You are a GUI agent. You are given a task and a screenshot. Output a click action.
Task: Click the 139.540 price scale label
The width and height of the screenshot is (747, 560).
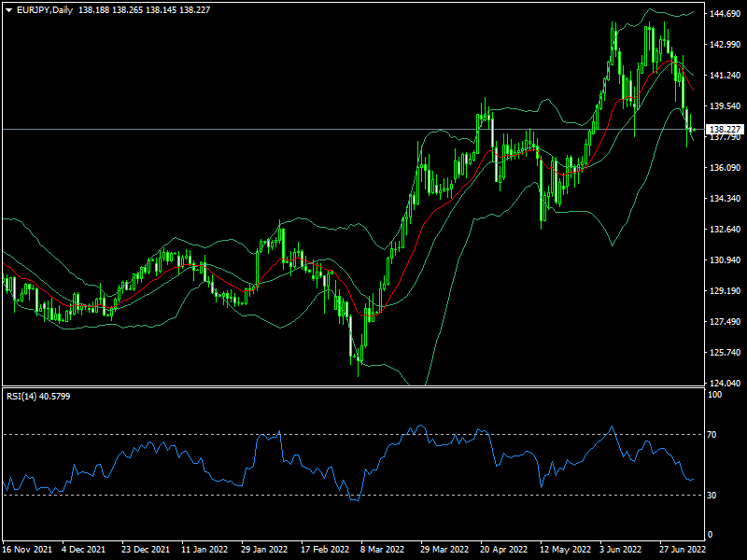(x=726, y=106)
